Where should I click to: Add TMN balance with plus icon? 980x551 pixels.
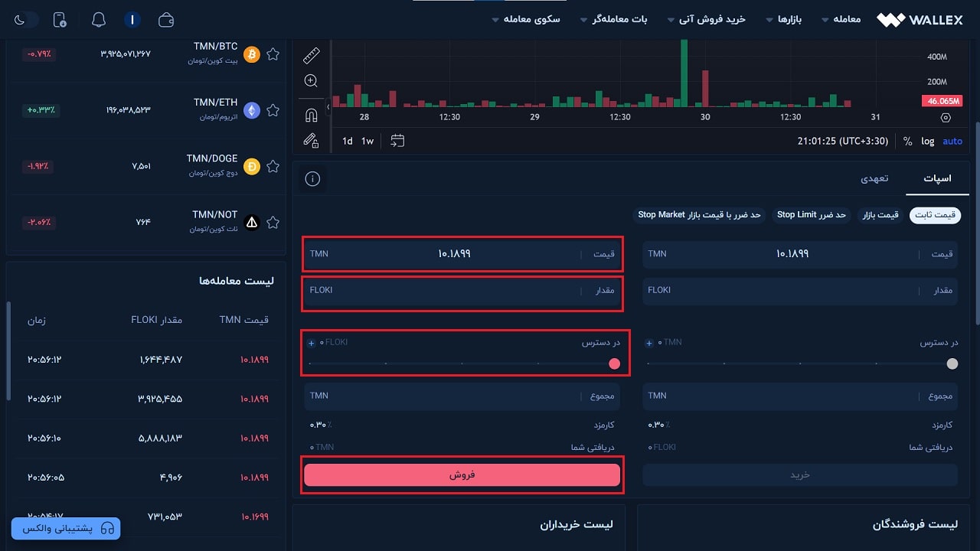pos(649,343)
